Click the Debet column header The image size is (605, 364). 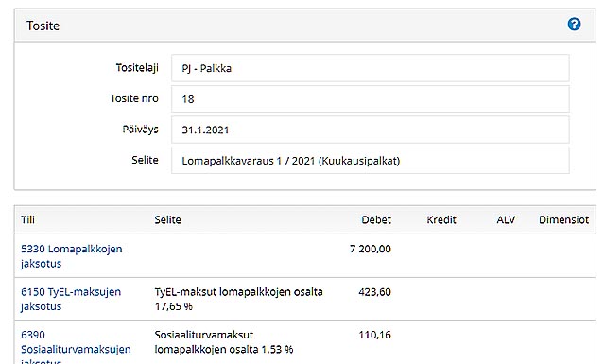pyautogui.click(x=376, y=219)
